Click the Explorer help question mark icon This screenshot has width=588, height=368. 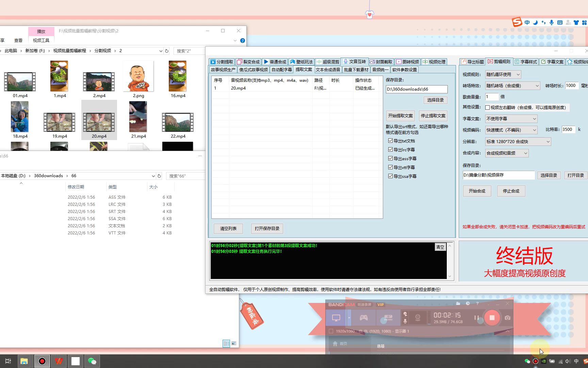click(243, 41)
